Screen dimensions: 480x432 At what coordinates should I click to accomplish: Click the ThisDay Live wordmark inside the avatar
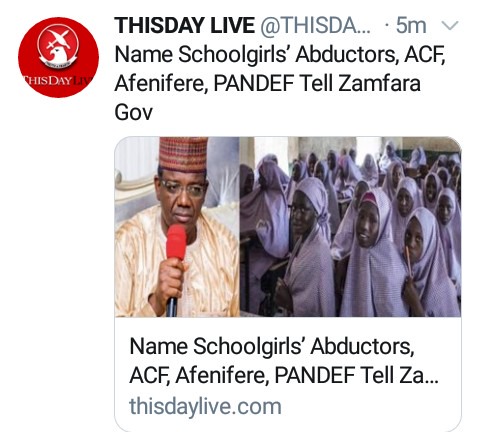click(x=57, y=80)
